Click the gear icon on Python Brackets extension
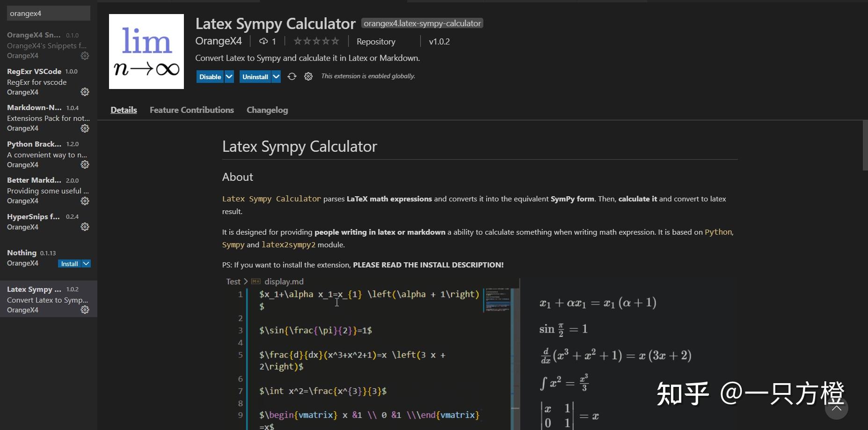 coord(85,164)
